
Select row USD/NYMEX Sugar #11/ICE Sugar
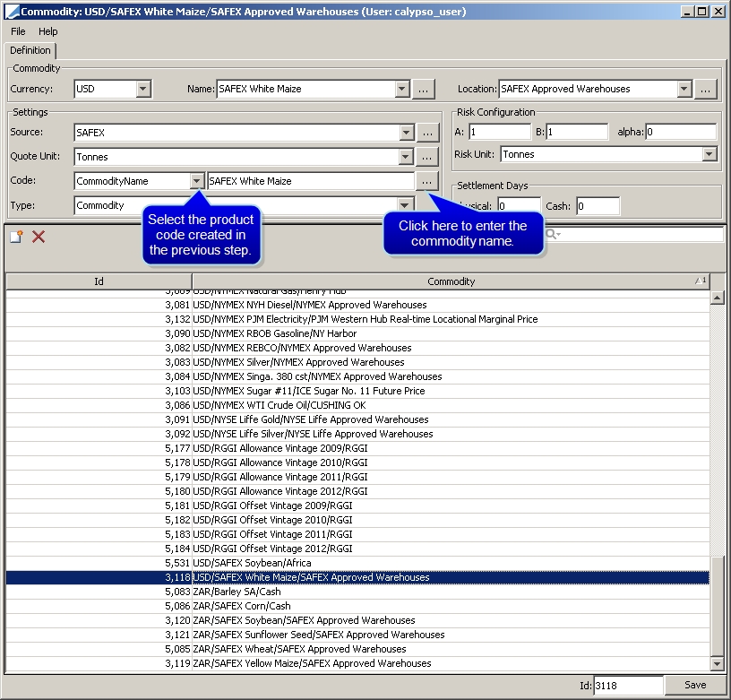[x=357, y=391]
